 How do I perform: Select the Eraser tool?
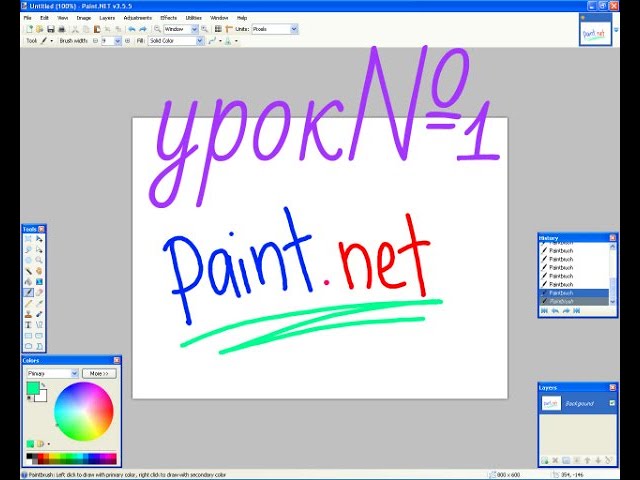coord(39,292)
